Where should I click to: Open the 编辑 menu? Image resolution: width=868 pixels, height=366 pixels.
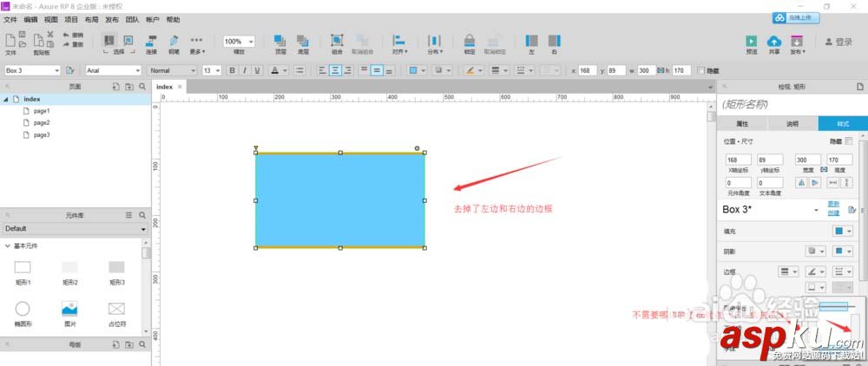coord(30,20)
